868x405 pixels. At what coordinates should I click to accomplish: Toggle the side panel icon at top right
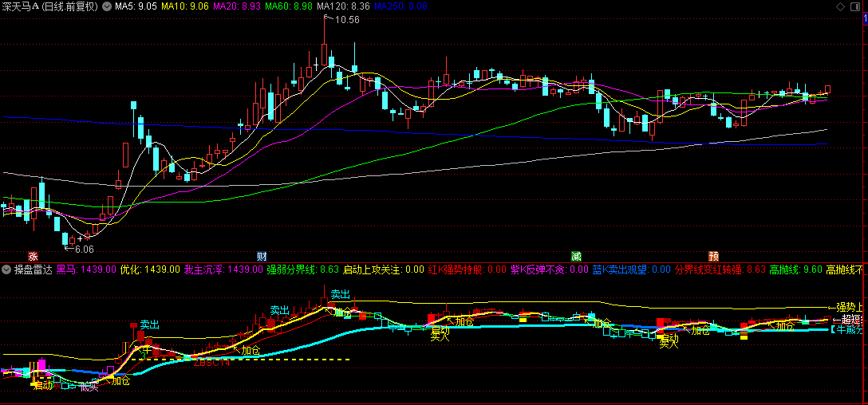point(855,6)
